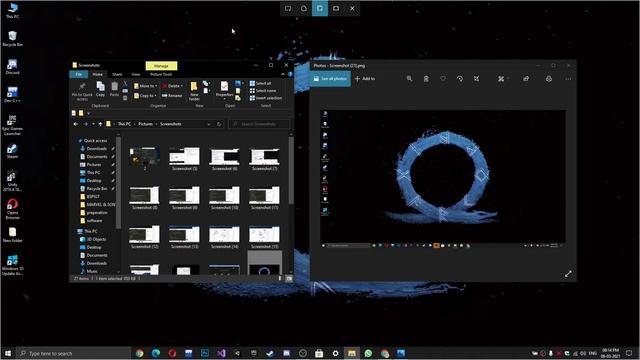Image resolution: width=640 pixels, height=360 pixels.
Task: Open the address bar history dropdown
Action: click(x=209, y=124)
